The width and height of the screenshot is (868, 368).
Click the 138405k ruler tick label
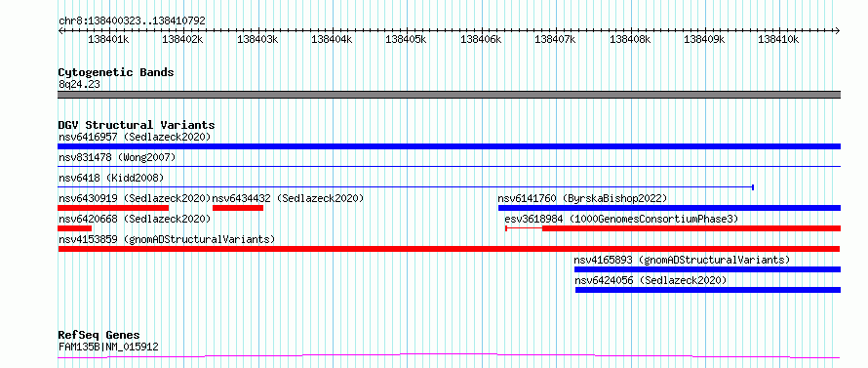(406, 39)
